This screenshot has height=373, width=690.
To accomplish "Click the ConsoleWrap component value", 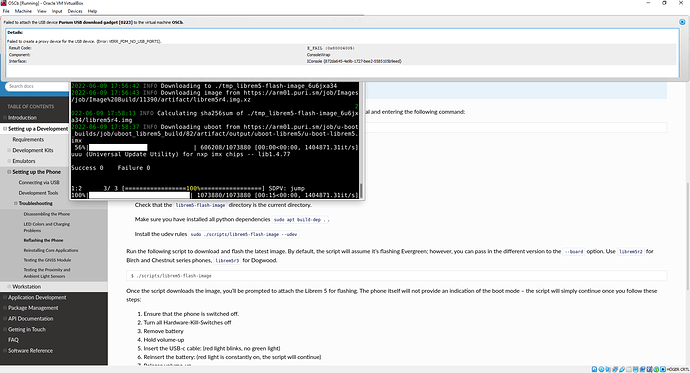I will tap(318, 55).
